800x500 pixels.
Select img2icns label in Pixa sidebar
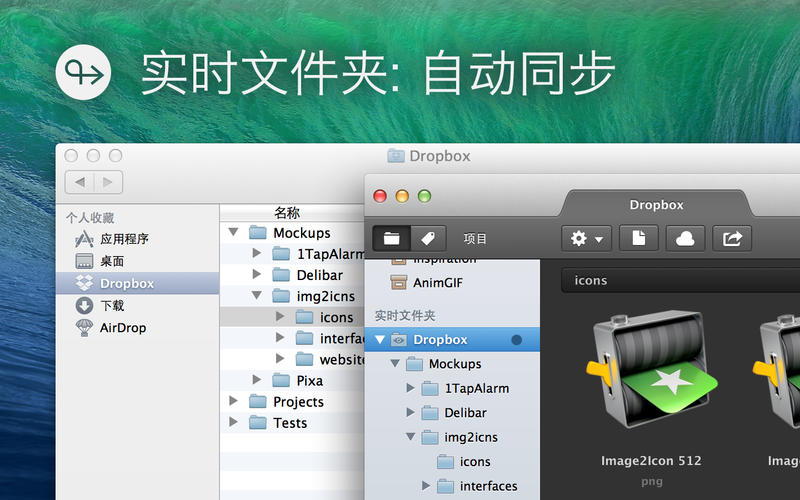[x=470, y=437]
